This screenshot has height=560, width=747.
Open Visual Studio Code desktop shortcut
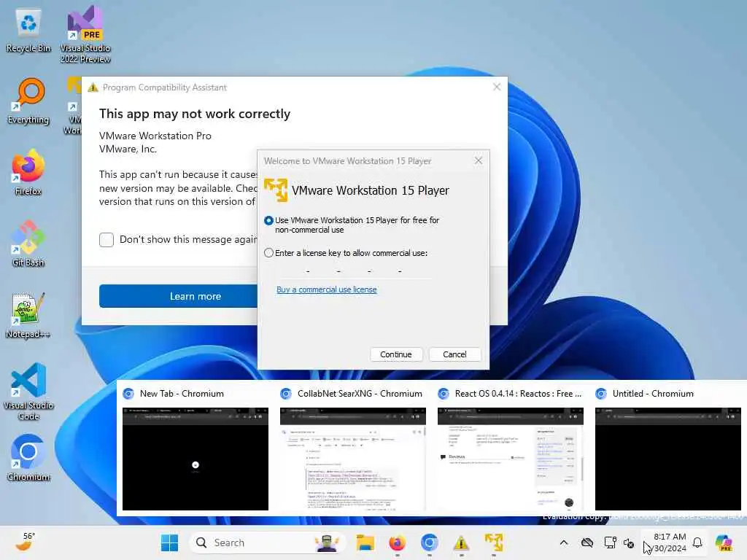(x=28, y=392)
